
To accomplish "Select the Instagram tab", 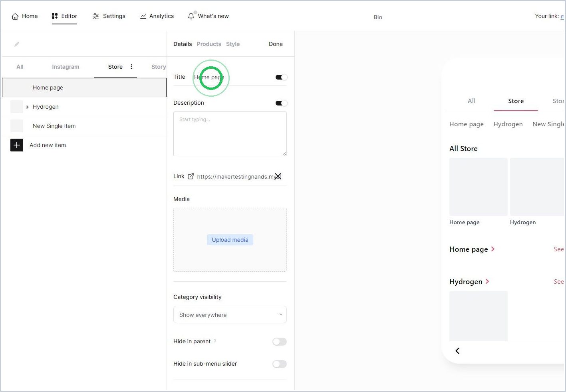I will 66,67.
